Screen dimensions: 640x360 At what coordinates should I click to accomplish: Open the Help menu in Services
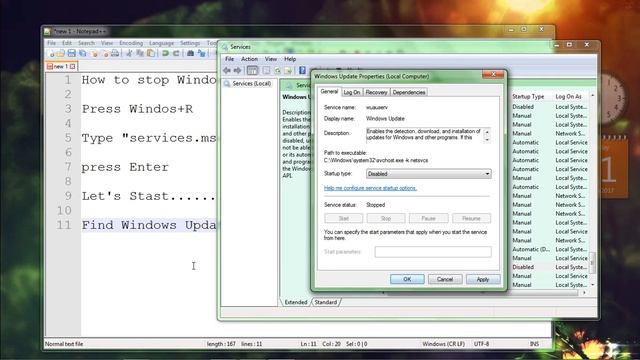pos(290,59)
